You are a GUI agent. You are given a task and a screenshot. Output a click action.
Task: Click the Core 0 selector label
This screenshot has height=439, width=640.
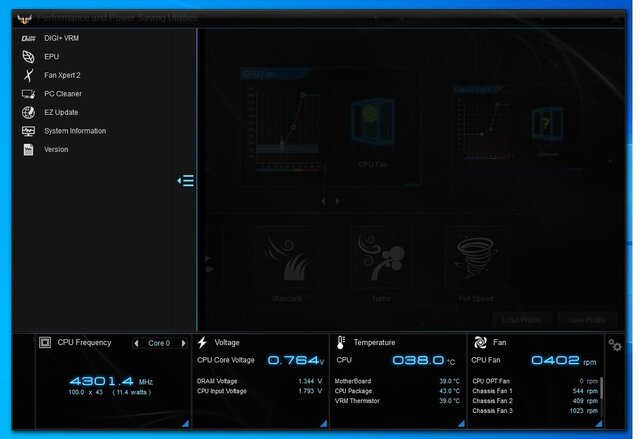click(x=159, y=343)
